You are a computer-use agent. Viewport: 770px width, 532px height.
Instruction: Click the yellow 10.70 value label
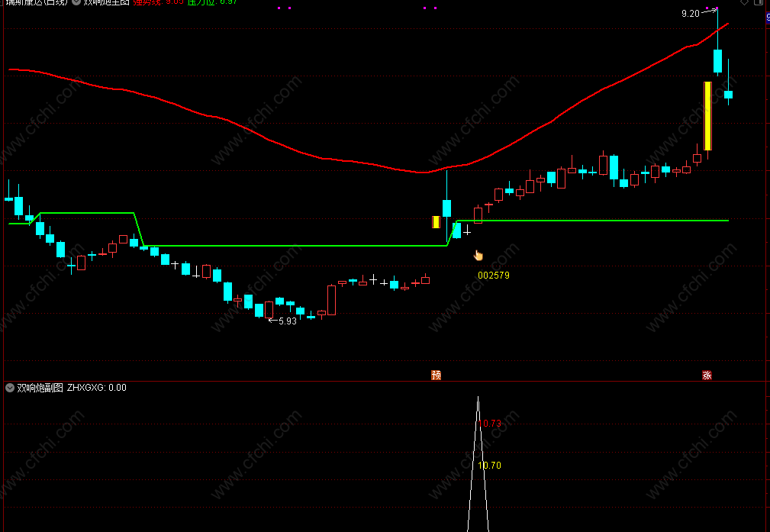coord(490,465)
